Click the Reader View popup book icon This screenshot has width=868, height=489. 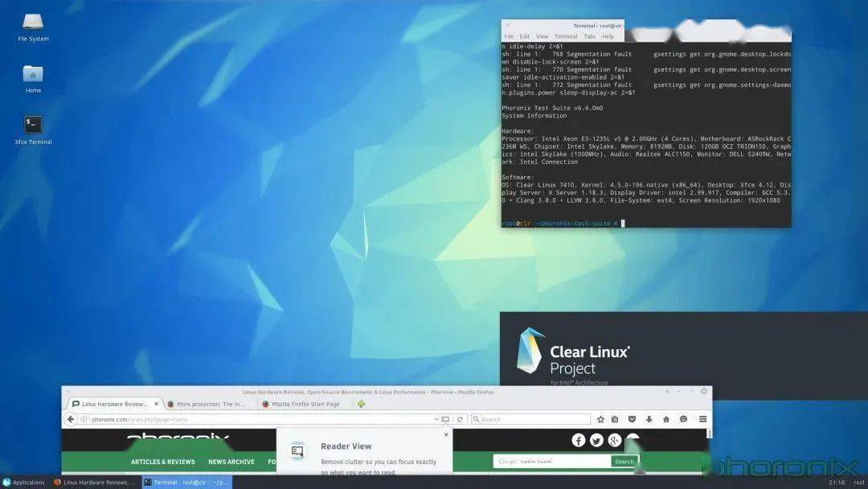click(297, 451)
